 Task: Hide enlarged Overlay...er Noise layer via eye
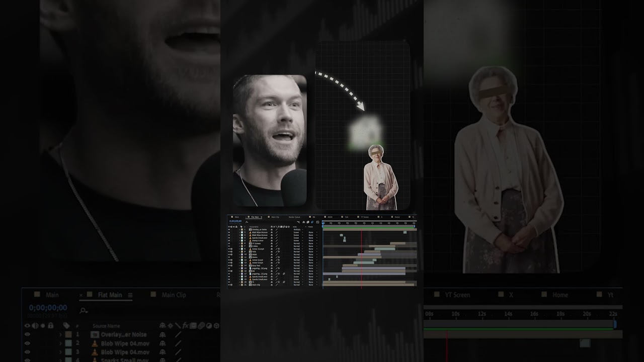coord(27,334)
